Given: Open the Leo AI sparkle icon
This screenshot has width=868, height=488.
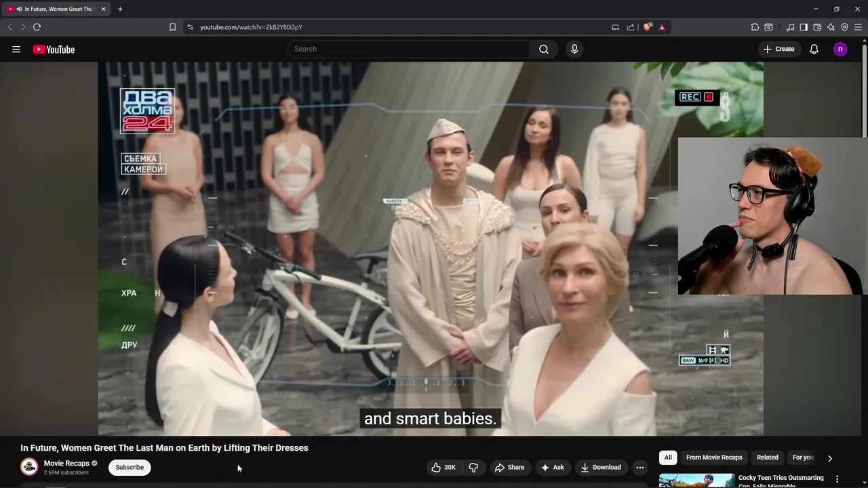Looking at the screenshot, I should coord(831,27).
